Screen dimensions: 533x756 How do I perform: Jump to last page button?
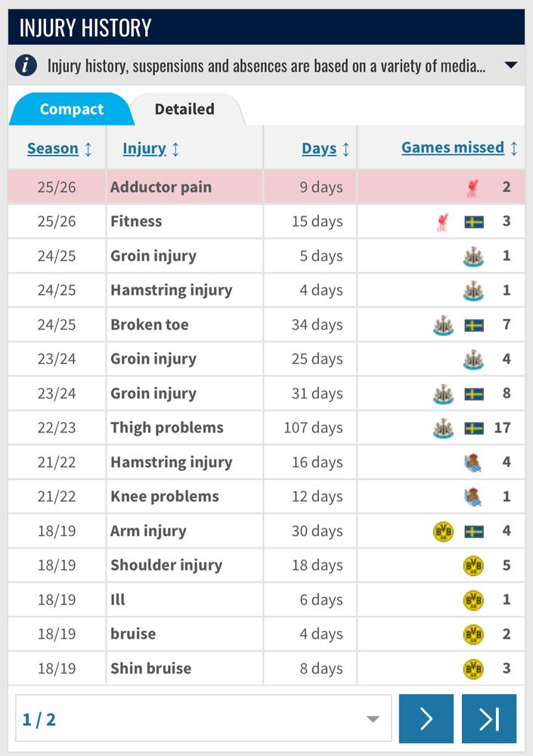(489, 718)
